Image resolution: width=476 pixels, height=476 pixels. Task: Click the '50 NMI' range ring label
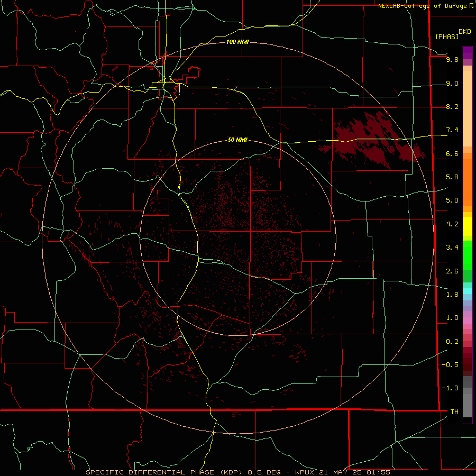[x=237, y=140]
